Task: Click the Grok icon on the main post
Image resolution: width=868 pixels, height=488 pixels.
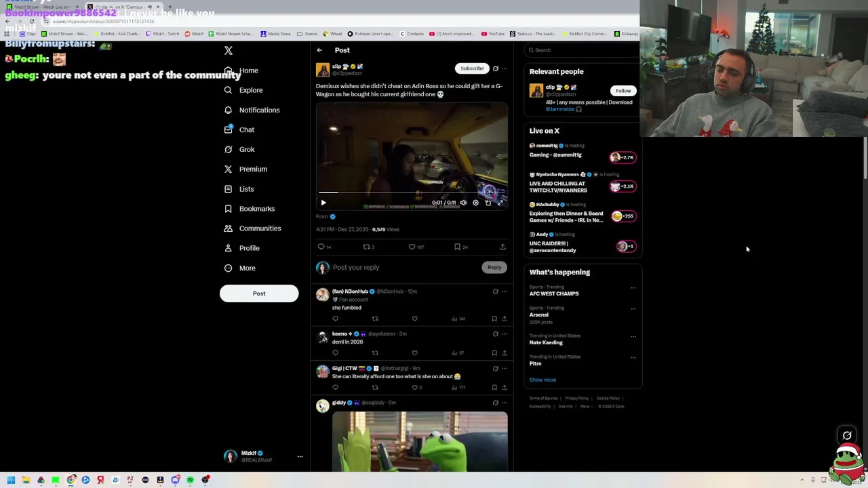Action: point(495,68)
